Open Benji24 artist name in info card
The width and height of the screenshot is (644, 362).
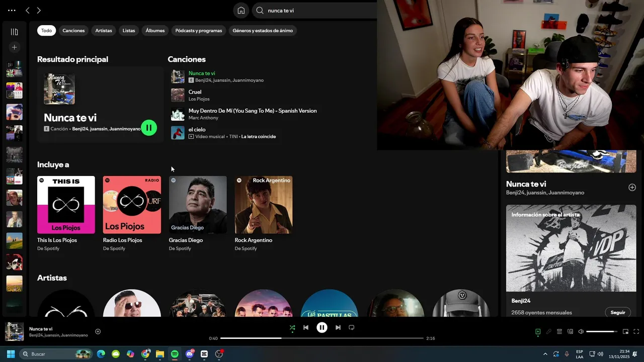point(521,301)
